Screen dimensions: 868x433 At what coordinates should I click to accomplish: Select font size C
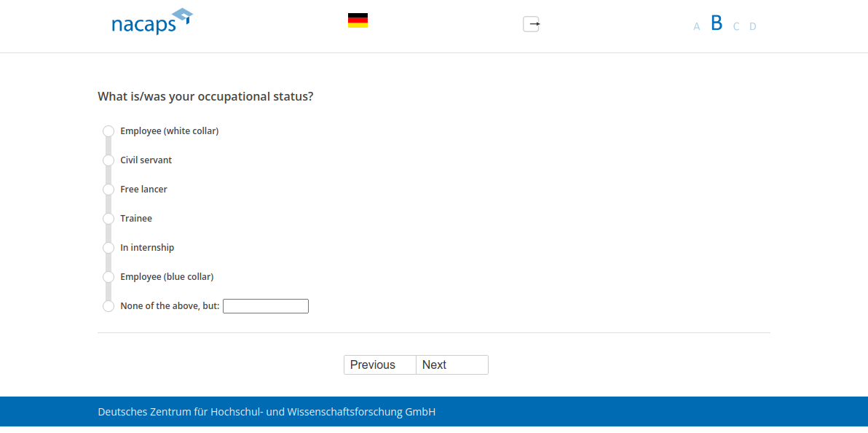coord(736,27)
